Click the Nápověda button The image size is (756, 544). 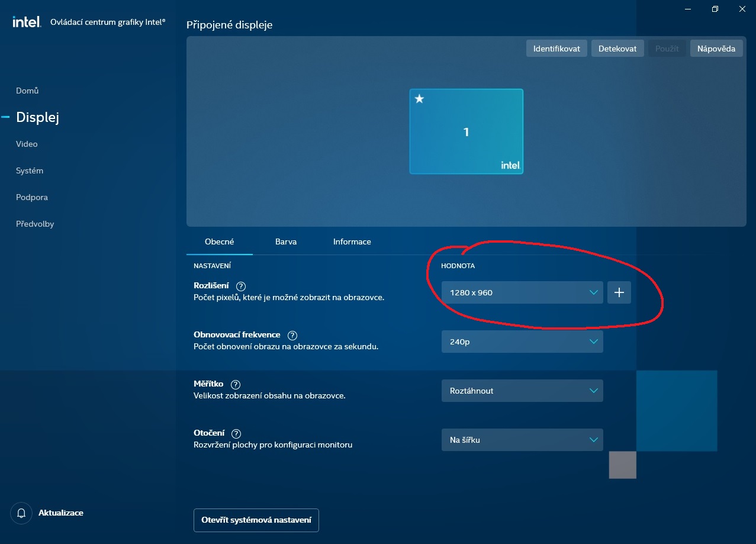pos(716,49)
